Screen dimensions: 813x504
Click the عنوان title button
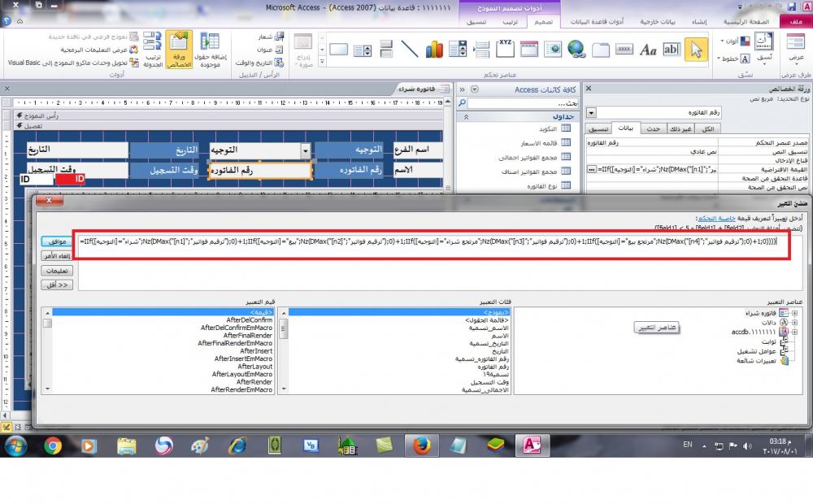click(270, 50)
